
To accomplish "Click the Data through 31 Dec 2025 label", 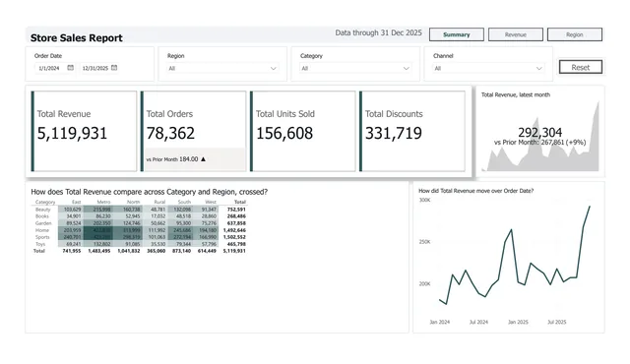I will (378, 32).
